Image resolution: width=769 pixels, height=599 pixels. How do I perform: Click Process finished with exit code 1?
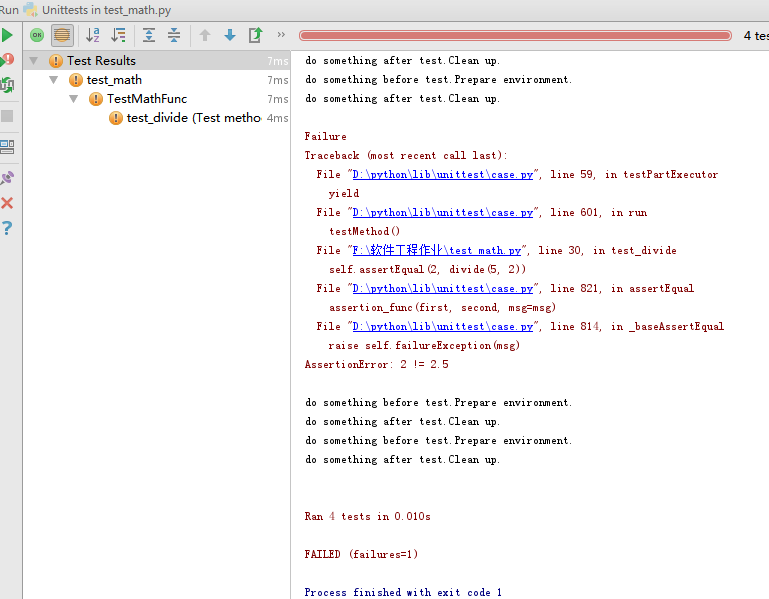coord(403,592)
